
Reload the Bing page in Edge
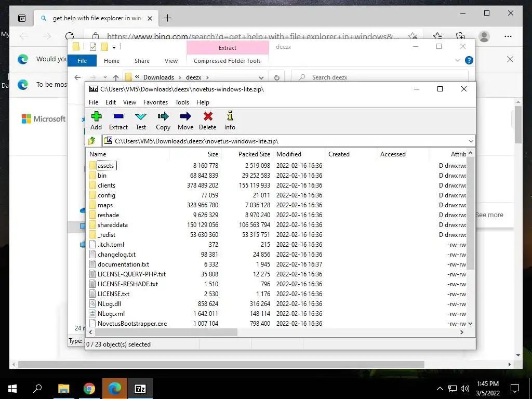click(70, 36)
